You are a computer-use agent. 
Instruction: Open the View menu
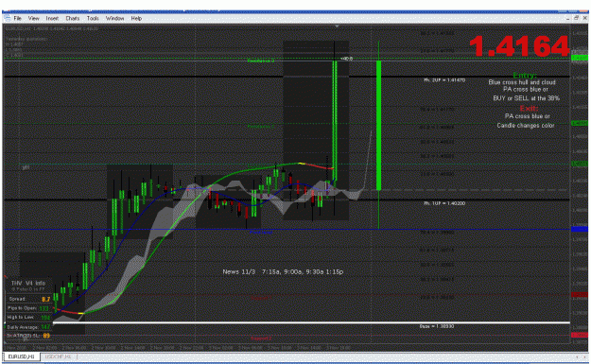click(33, 18)
